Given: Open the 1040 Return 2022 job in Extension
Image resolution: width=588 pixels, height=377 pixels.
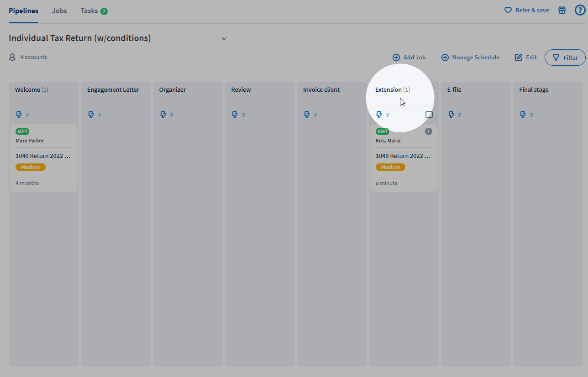Looking at the screenshot, I should tap(403, 156).
